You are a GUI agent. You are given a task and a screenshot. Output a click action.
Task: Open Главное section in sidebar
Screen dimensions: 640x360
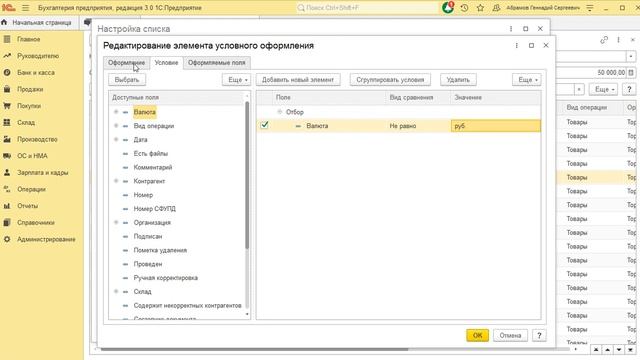(29, 39)
